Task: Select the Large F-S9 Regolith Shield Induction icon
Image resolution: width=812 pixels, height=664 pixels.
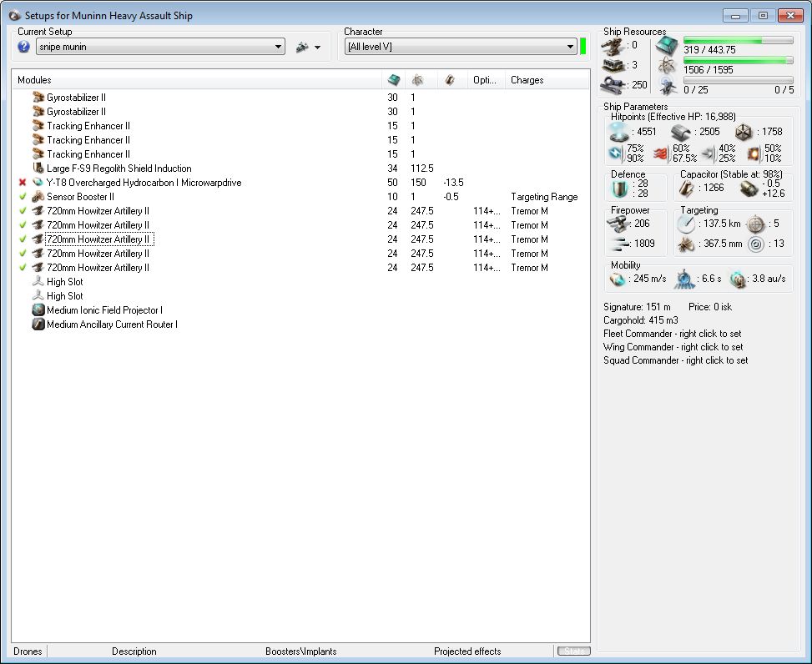Action: 38,169
